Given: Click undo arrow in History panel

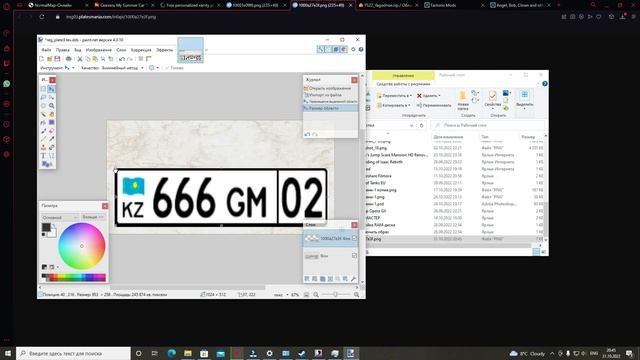Looking at the screenshot, I should pos(307,134).
